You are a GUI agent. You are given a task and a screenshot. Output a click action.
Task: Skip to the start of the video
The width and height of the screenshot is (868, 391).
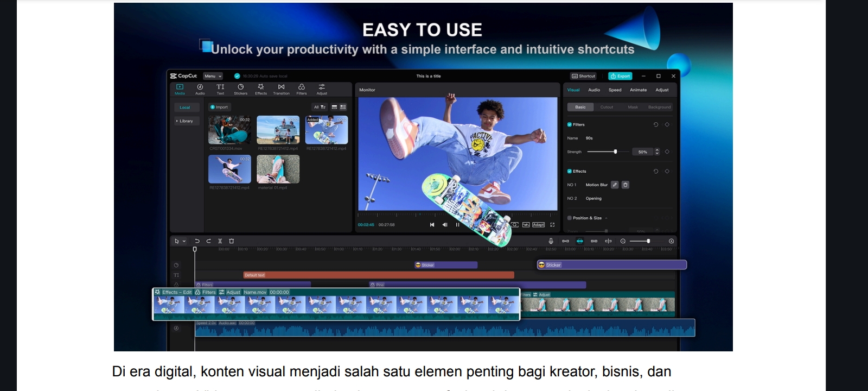(x=432, y=225)
